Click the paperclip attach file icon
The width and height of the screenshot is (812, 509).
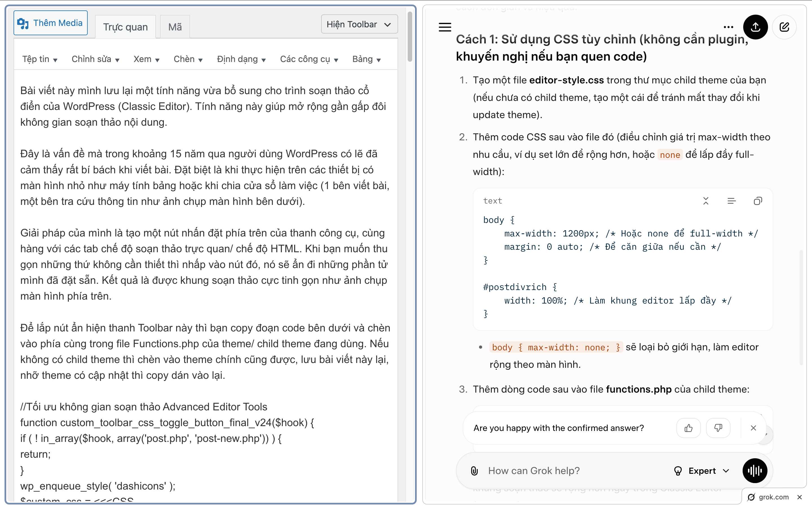pos(474,471)
